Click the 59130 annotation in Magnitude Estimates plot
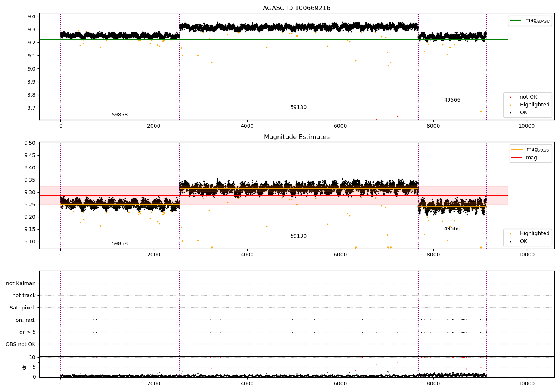 298,236
